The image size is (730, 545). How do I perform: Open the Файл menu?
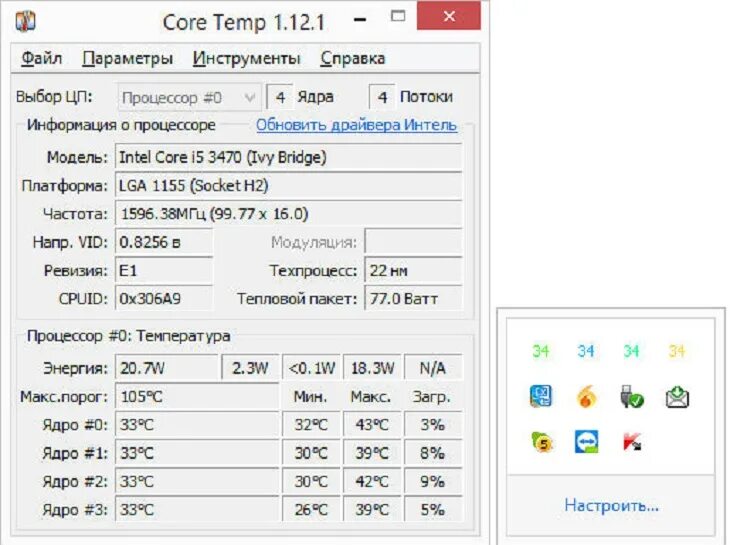[x=41, y=59]
